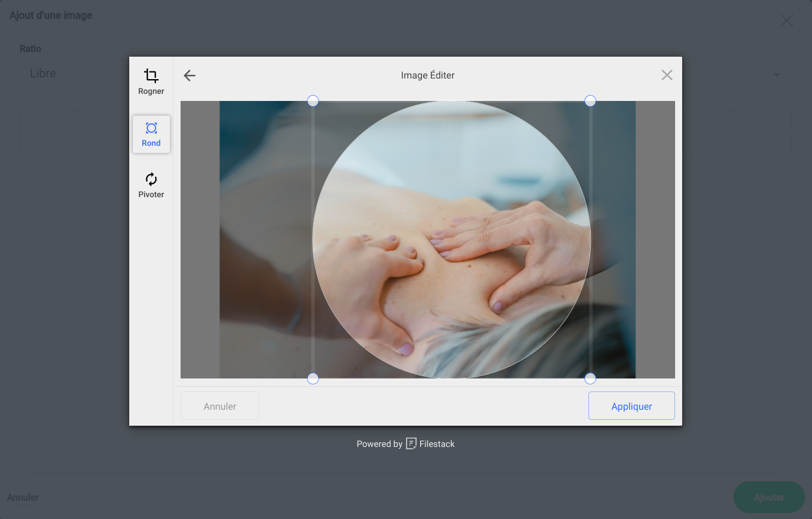812x519 pixels.
Task: Select the Pivoter rotate tool
Action: (151, 185)
